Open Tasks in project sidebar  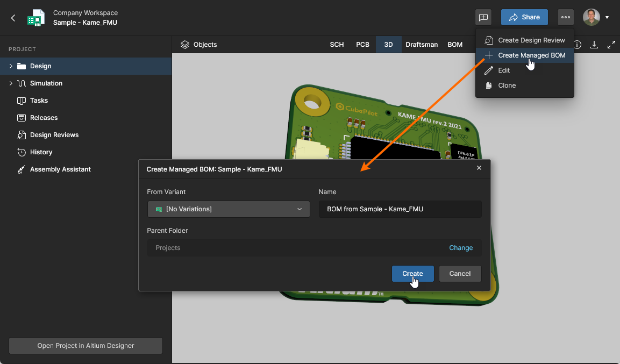tap(86, 101)
